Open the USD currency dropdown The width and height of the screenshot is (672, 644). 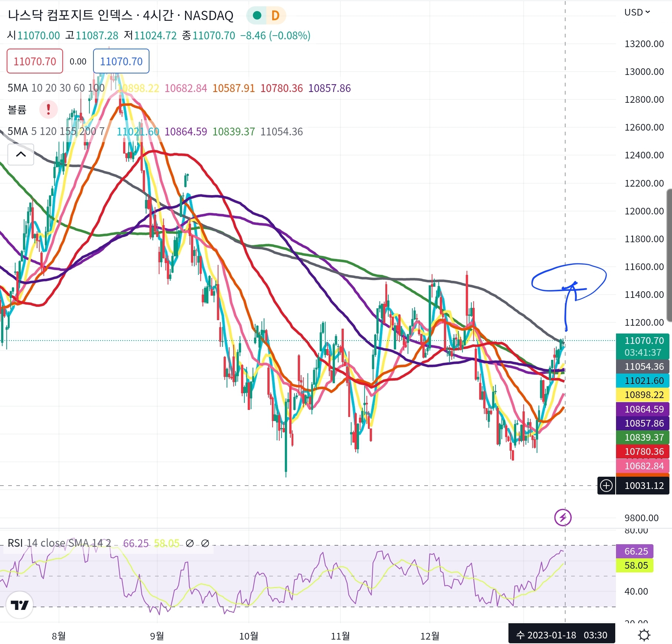637,12
